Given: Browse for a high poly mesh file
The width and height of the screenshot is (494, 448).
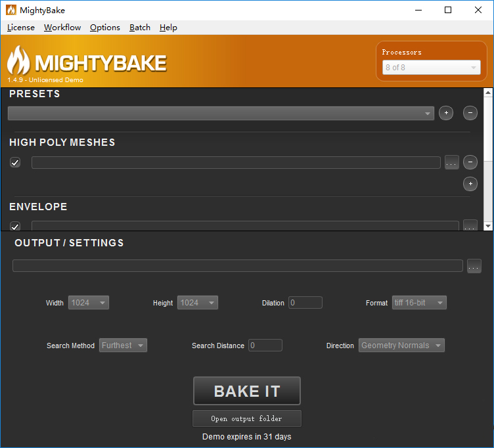Looking at the screenshot, I should point(451,162).
